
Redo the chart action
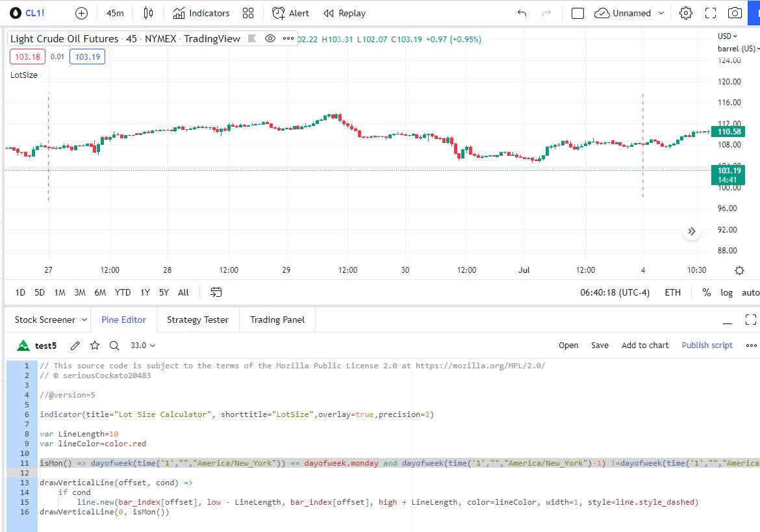pos(546,13)
